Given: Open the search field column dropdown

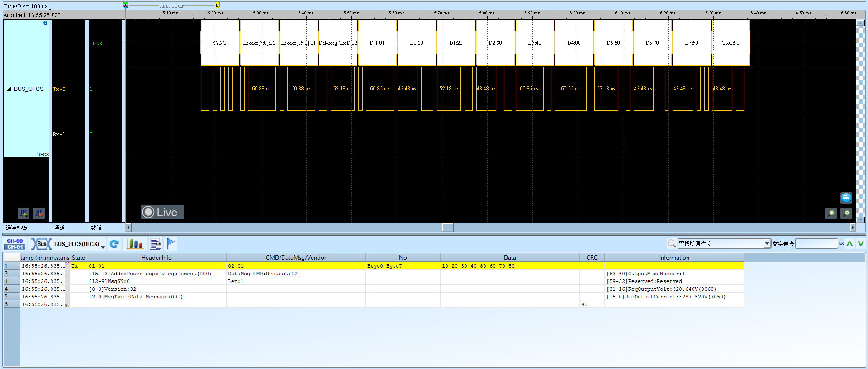Looking at the screenshot, I should click(x=767, y=244).
